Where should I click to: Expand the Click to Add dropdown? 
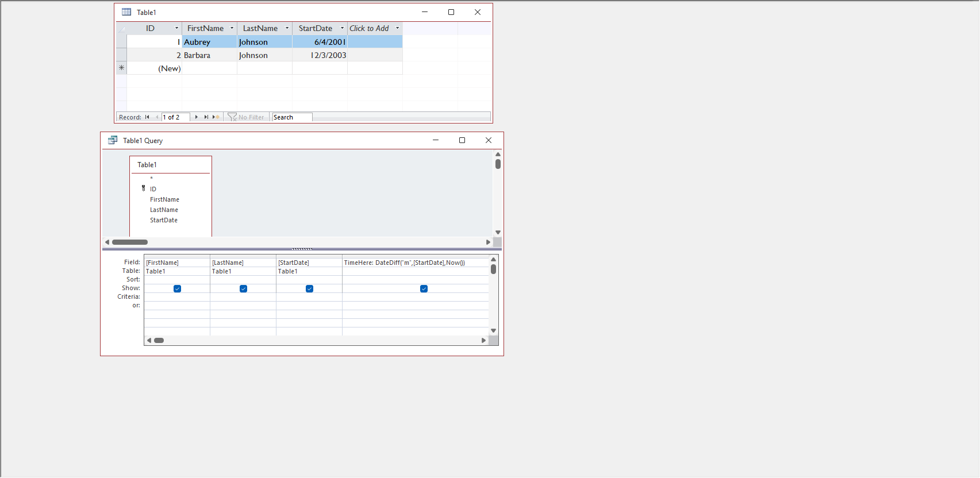click(397, 28)
